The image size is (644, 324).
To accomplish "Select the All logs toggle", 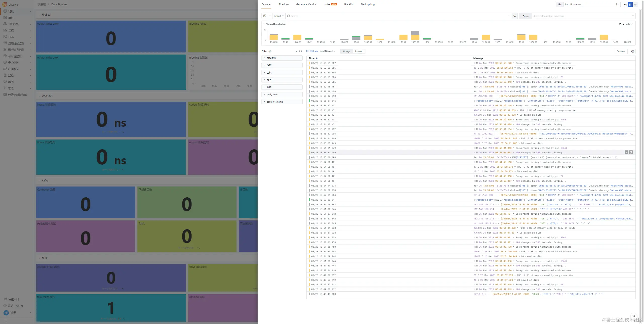I will [346, 51].
